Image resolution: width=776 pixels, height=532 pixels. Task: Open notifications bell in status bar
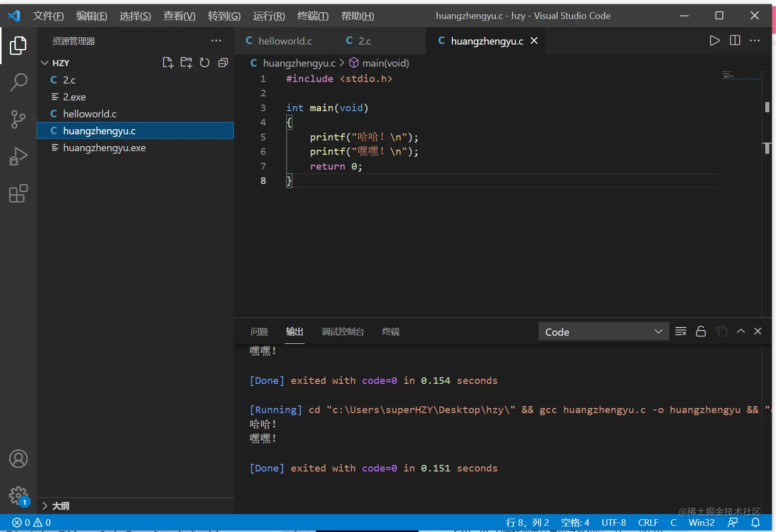pyautogui.click(x=755, y=522)
